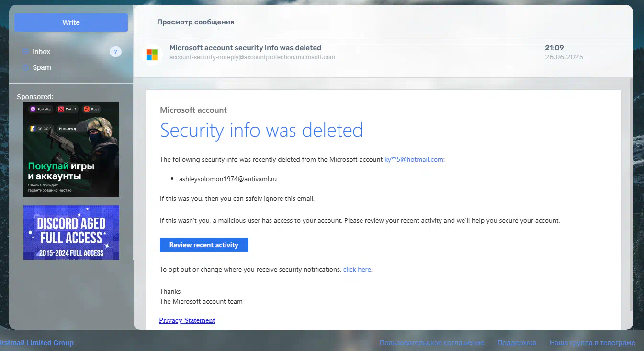Click the Fortnite tag in the ad
The width and height of the screenshot is (644, 351).
(40, 109)
